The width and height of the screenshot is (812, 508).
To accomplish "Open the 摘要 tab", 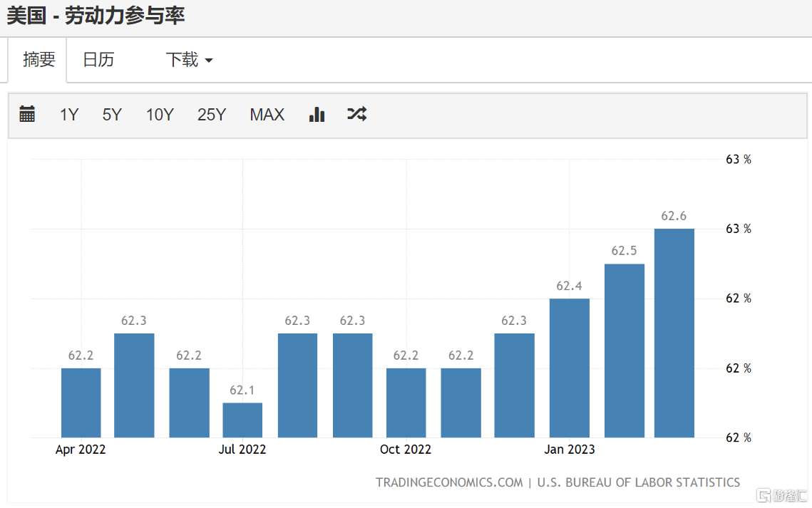I will pos(38,60).
